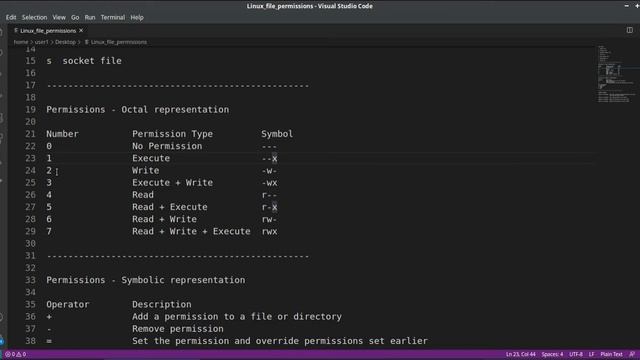
Task: Click the '=' operator on line 38
Action: (49, 341)
